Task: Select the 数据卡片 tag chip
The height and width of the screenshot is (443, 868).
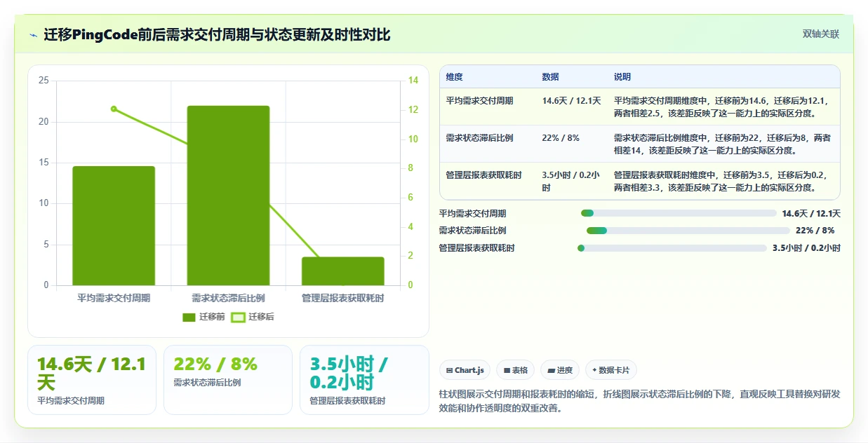Action: pyautogui.click(x=610, y=370)
